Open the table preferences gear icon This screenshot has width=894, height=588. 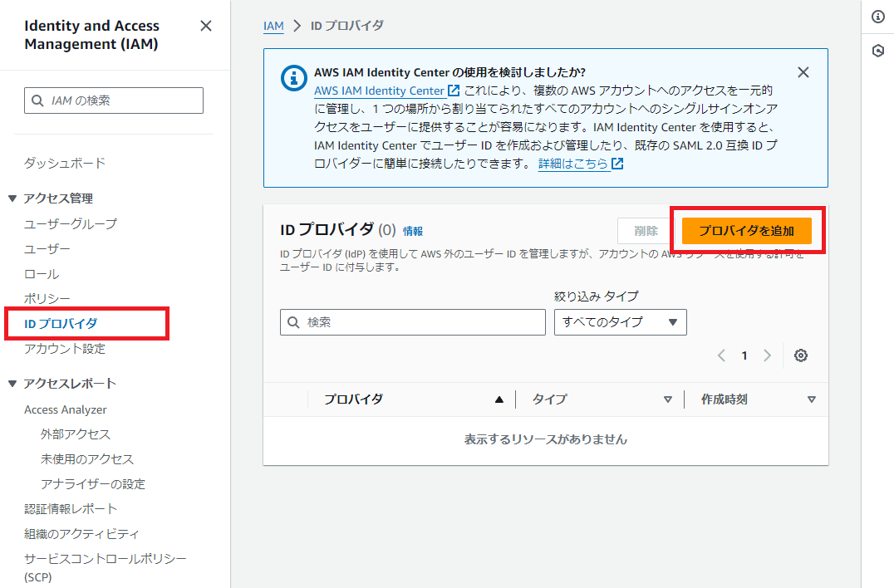800,355
